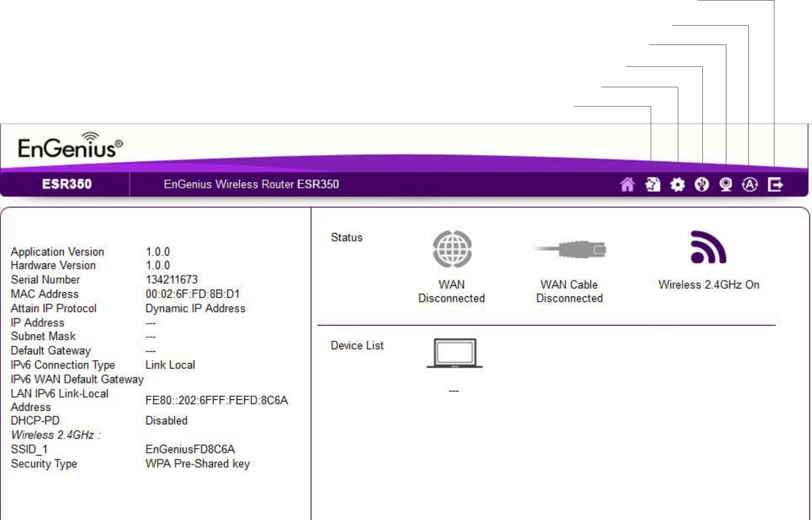Click the DHCP-PD 'Disabled' value
812x520 pixels.
[167, 421]
